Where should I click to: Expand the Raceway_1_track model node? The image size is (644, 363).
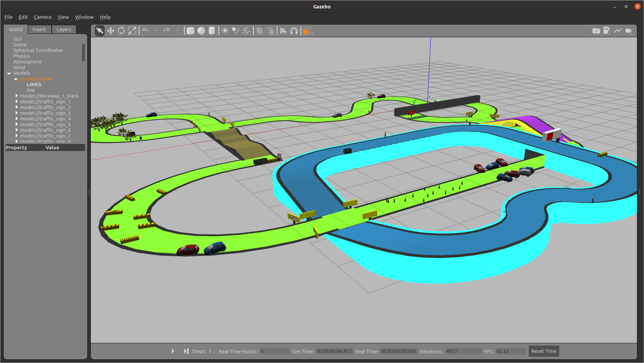tap(16, 96)
